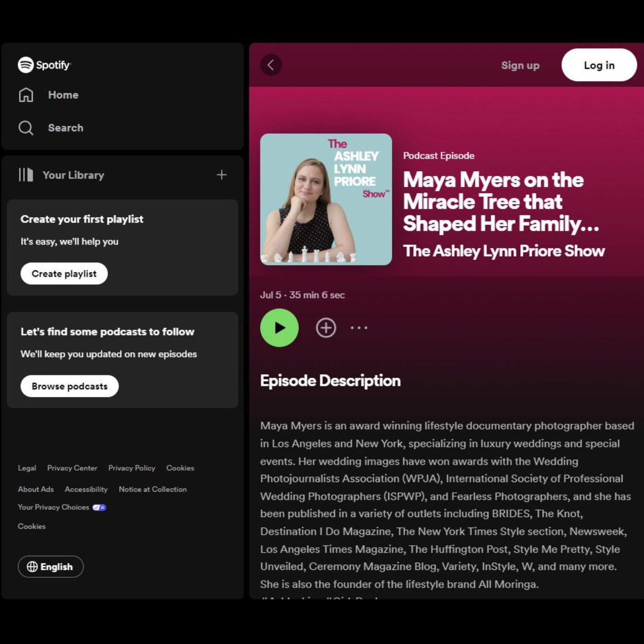The width and height of the screenshot is (644, 644).
Task: Click the Create playlist button
Action: (x=64, y=274)
